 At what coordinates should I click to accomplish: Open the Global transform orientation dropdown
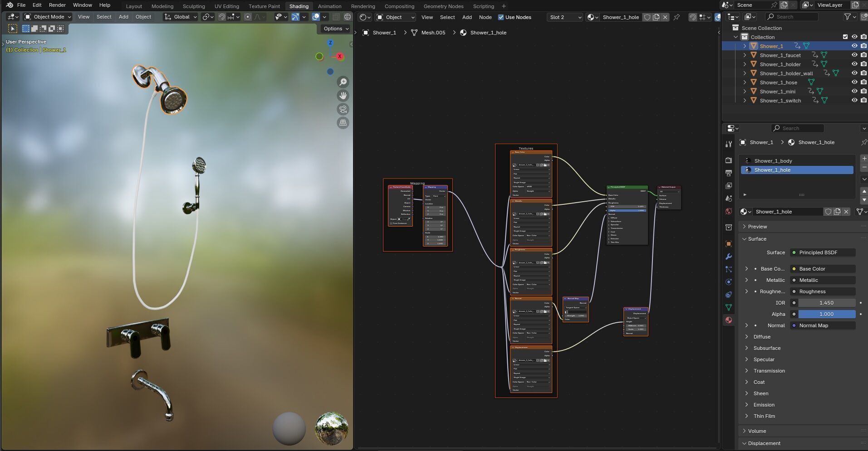(x=181, y=17)
